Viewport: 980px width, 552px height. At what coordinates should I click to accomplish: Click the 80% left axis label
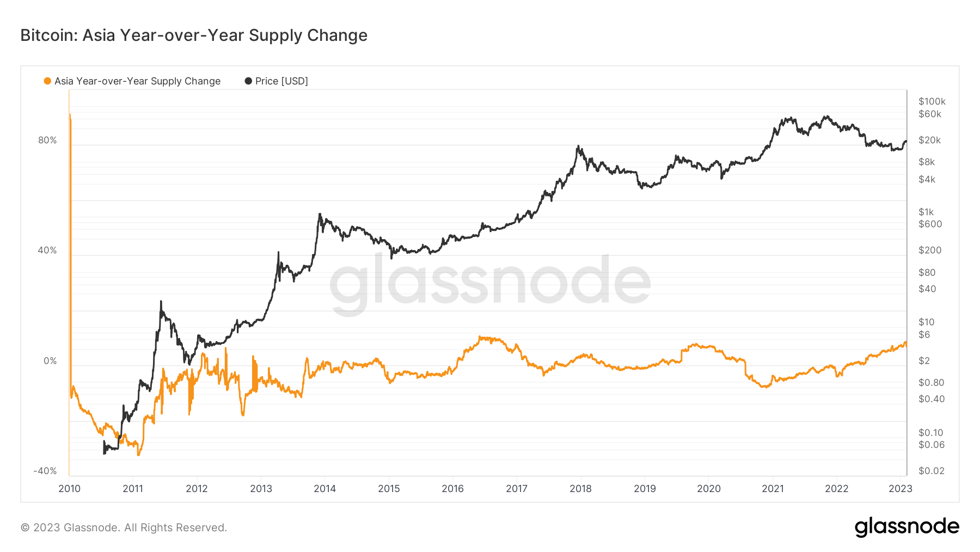coord(47,141)
